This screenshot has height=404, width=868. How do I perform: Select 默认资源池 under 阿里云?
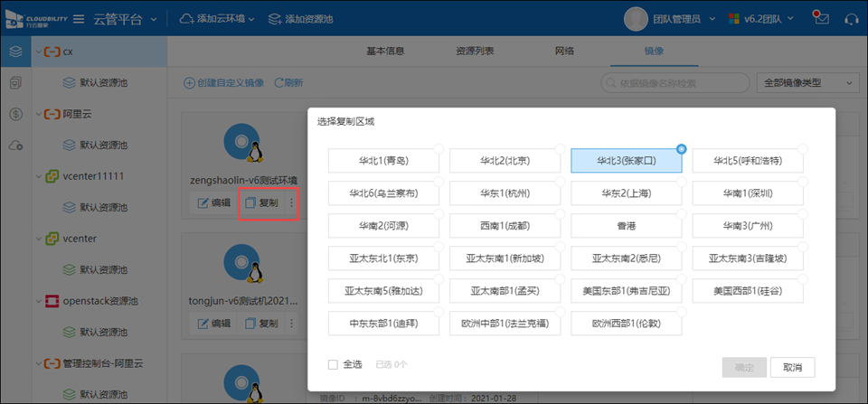(x=102, y=145)
